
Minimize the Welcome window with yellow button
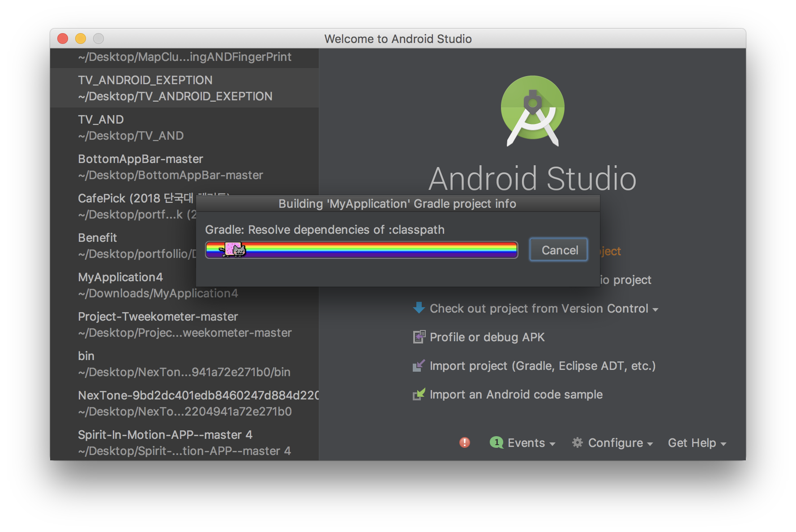click(x=81, y=39)
